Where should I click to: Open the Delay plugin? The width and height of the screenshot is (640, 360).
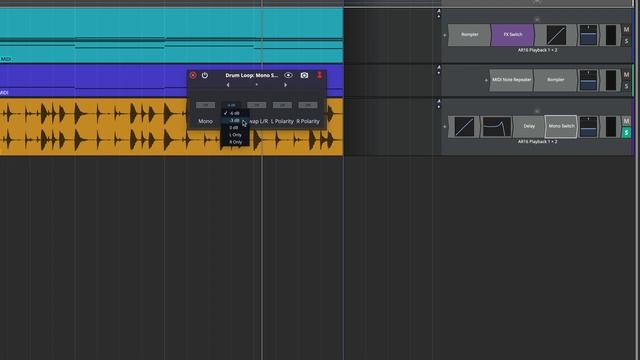529,127
